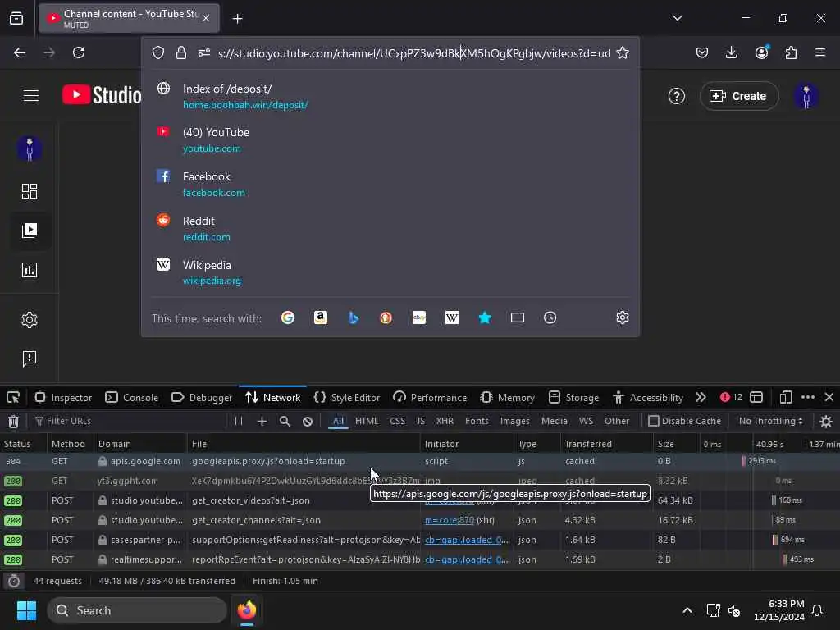This screenshot has width=840, height=630.
Task: Open the request blocking icon
Action: [x=308, y=421]
